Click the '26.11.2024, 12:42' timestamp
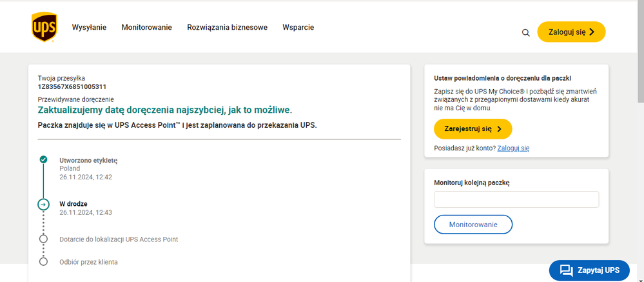 [86, 177]
